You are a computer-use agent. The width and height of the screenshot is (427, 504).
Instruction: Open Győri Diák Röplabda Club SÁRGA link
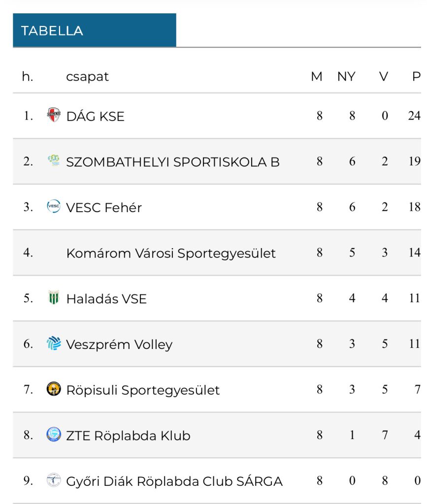pos(174,481)
